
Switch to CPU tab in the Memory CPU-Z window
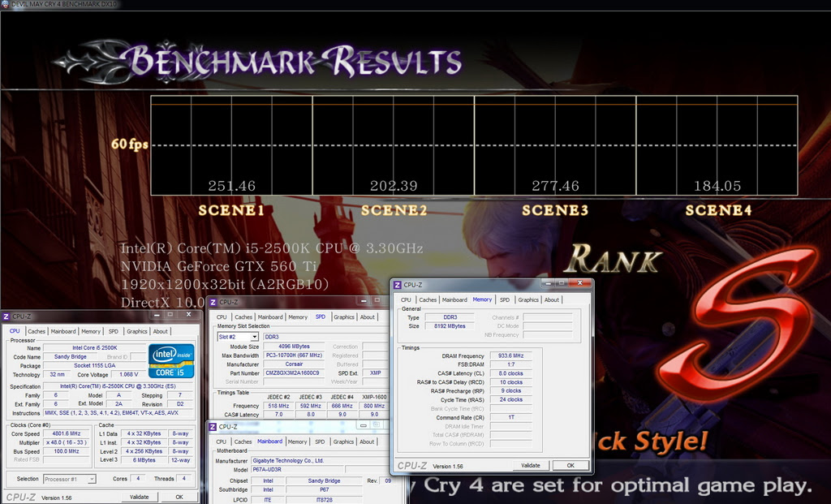[406, 300]
